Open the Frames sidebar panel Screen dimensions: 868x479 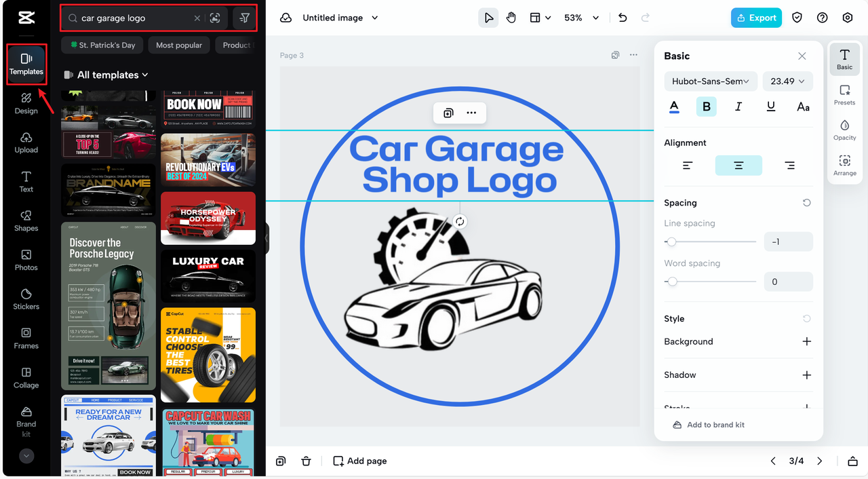(26, 338)
